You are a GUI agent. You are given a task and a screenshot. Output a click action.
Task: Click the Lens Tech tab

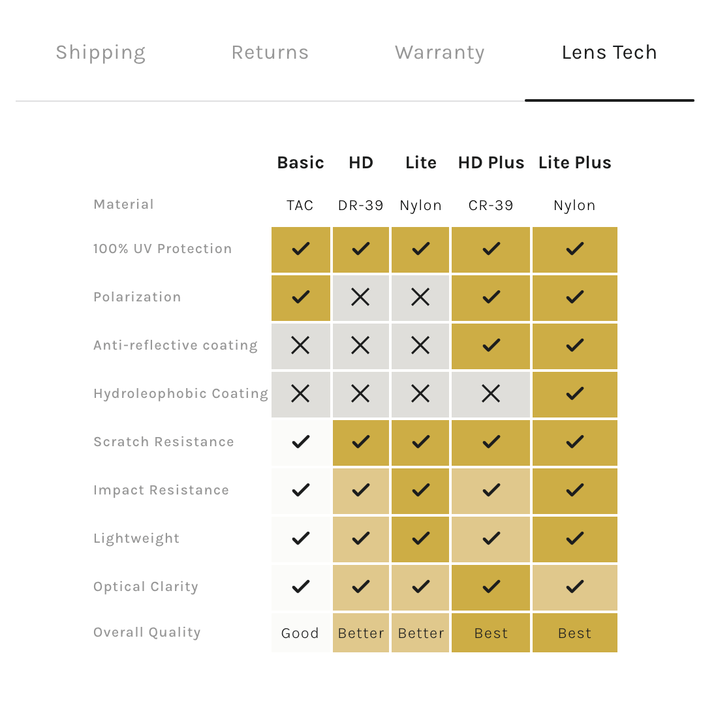click(609, 52)
